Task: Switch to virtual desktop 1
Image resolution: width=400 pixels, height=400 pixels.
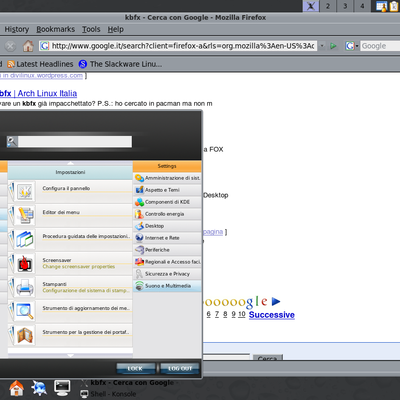Action: click(311, 6)
